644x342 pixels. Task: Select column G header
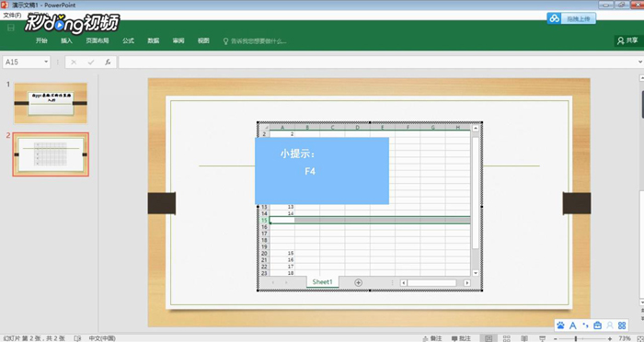[433, 128]
